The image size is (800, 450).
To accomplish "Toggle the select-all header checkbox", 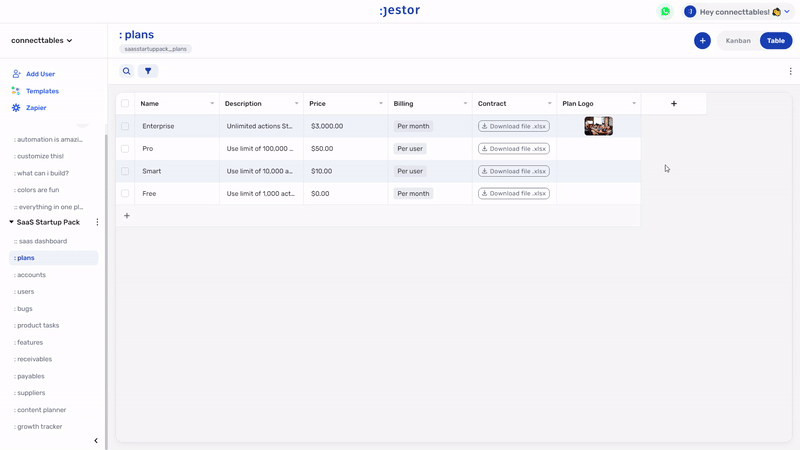I will [x=125, y=104].
